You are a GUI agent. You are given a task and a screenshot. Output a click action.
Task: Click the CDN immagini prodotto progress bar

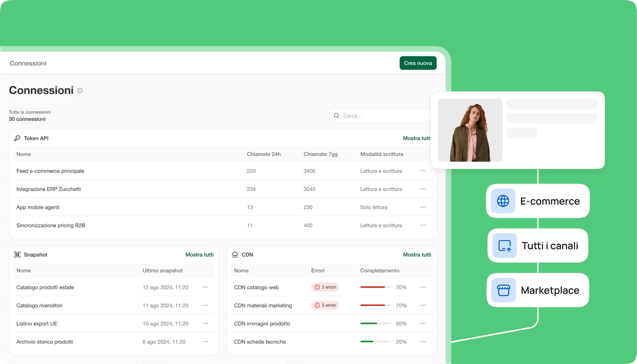point(375,324)
